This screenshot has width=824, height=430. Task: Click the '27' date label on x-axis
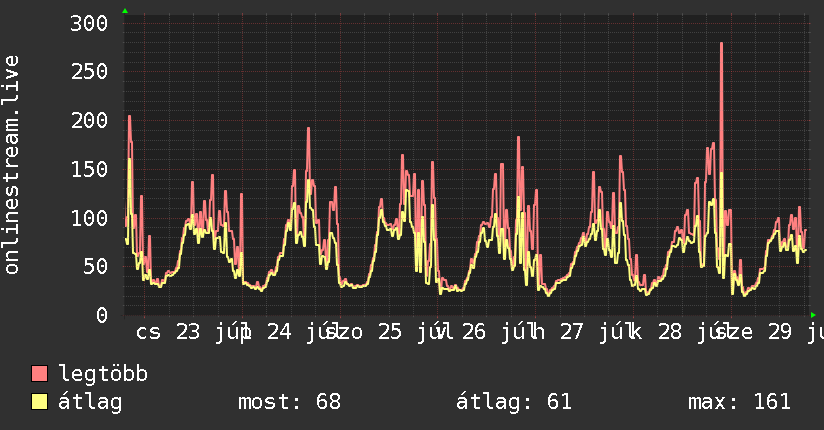[571, 332]
